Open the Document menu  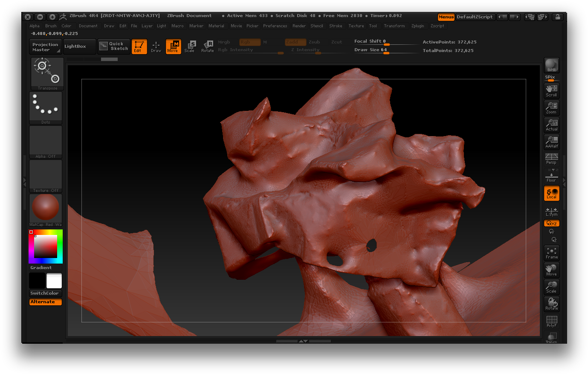coord(88,26)
